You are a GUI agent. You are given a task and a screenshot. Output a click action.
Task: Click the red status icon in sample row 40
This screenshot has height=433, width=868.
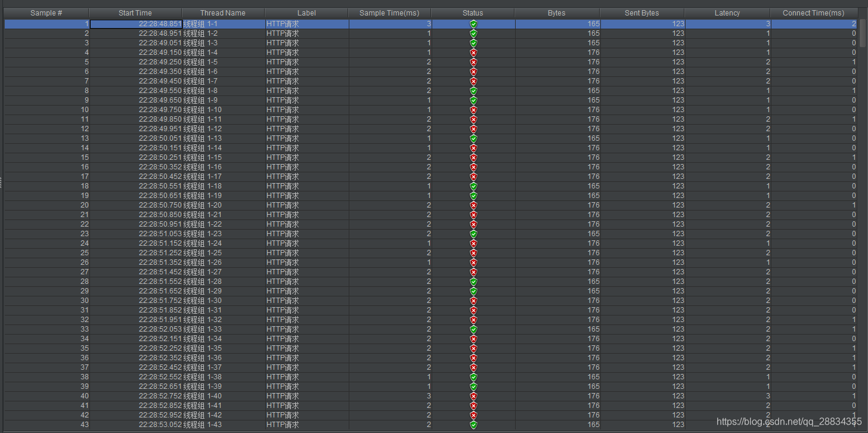tap(473, 396)
